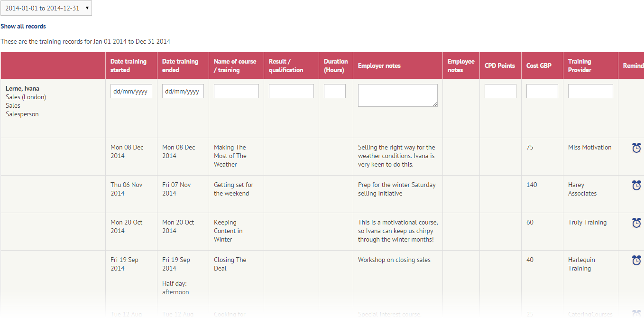Click the cost value 40

(x=530, y=260)
